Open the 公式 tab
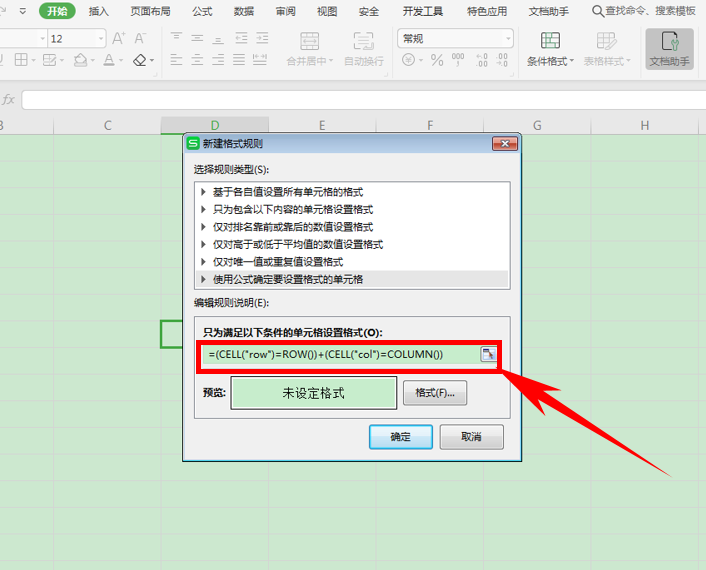The height and width of the screenshot is (570, 706). 202,11
